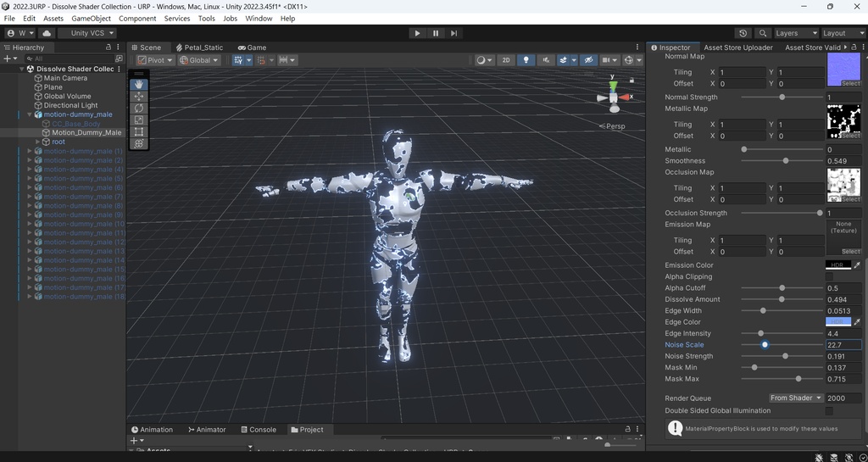Toggle Inspector lock icon
Image resolution: width=868 pixels, height=462 pixels.
point(854,47)
